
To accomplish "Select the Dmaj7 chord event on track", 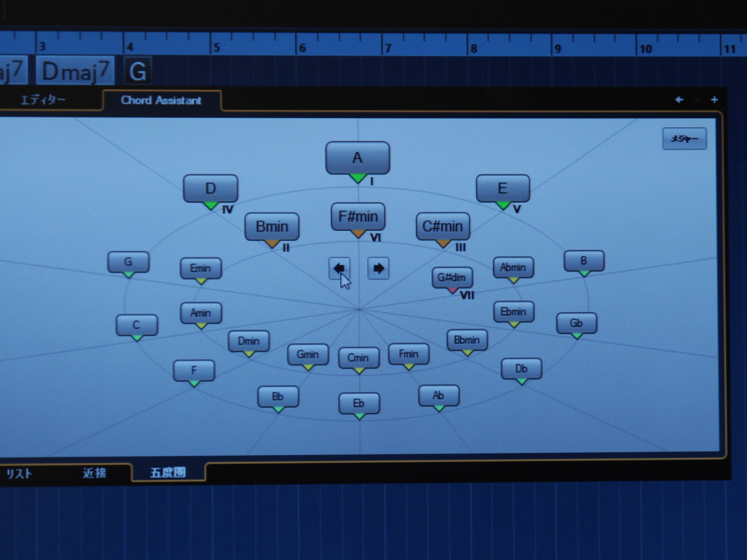I will [x=76, y=70].
